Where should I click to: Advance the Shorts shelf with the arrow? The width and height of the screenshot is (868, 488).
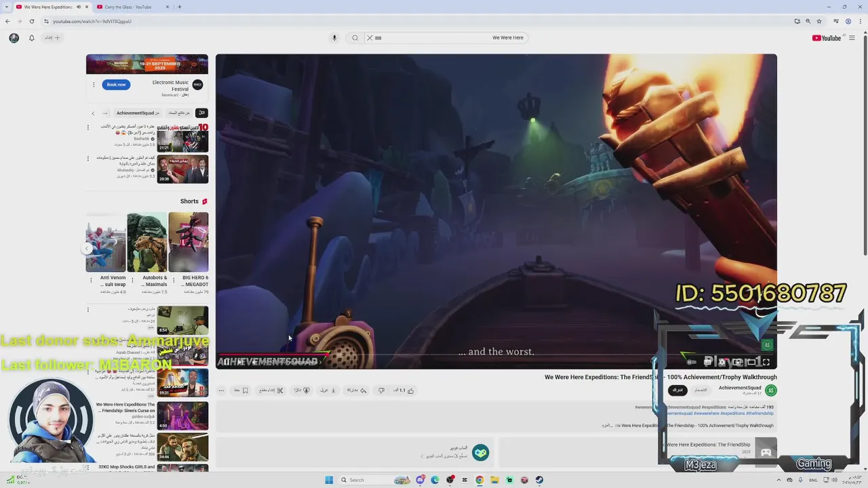tap(87, 249)
